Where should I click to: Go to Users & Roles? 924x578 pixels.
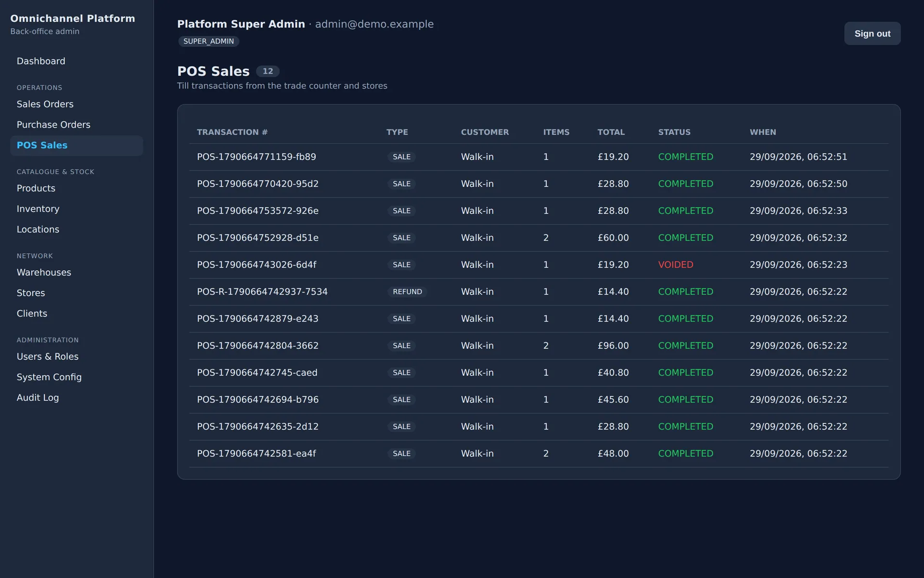click(x=77, y=356)
